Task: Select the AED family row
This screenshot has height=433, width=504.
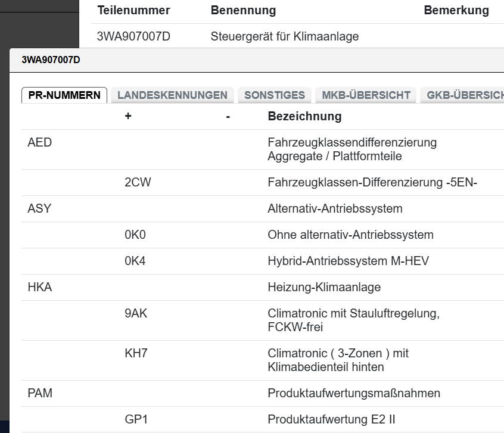Action: click(x=40, y=143)
